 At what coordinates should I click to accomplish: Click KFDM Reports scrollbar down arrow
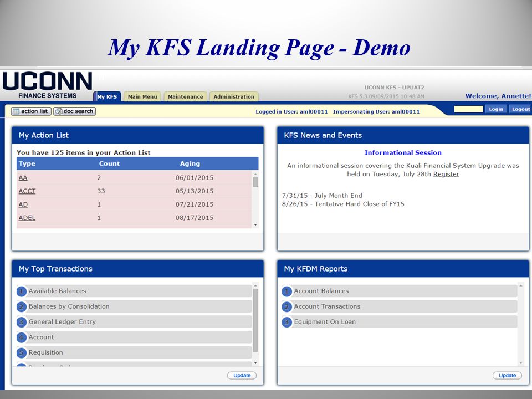521,362
